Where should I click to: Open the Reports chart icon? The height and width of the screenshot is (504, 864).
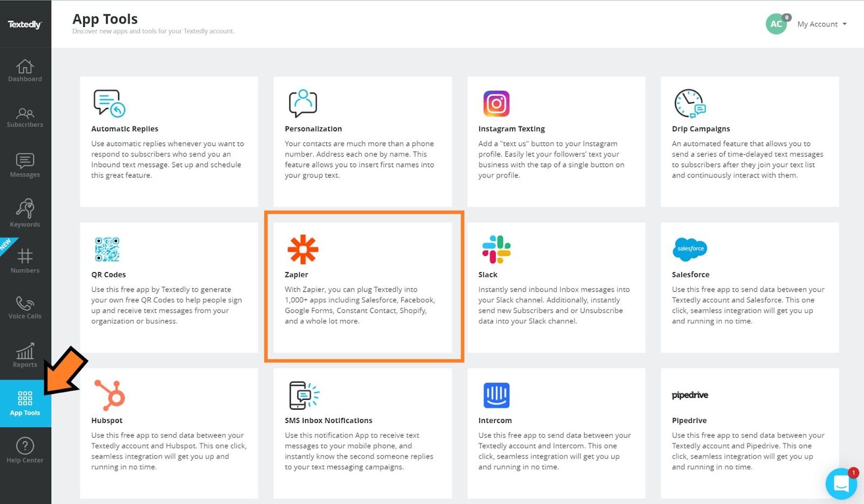pos(25,351)
